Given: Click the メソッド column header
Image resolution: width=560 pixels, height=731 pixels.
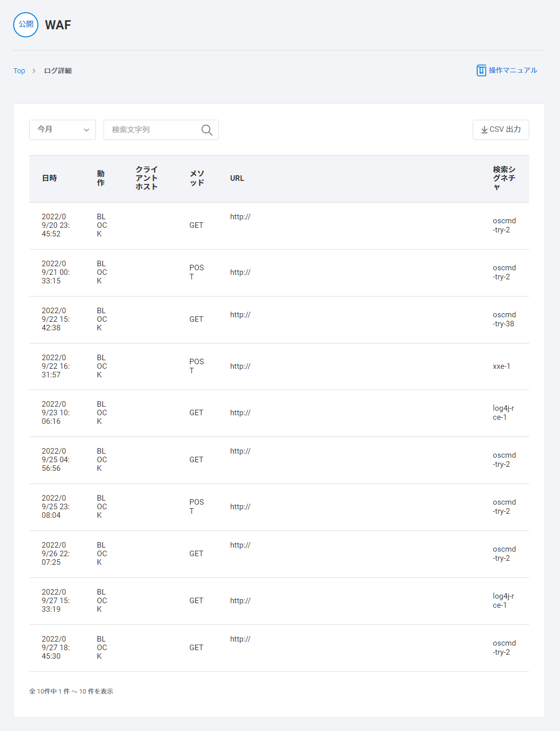Looking at the screenshot, I should pyautogui.click(x=197, y=178).
